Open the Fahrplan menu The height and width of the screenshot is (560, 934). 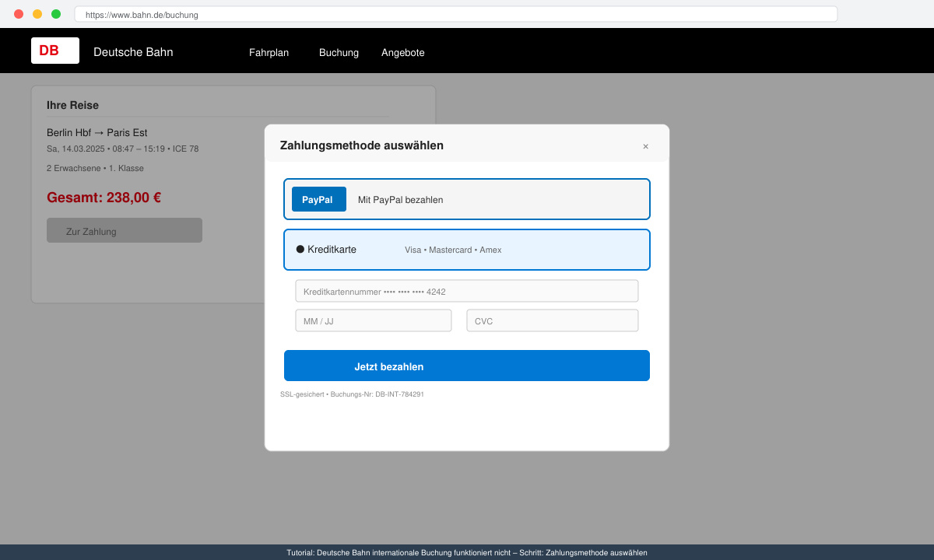269,52
